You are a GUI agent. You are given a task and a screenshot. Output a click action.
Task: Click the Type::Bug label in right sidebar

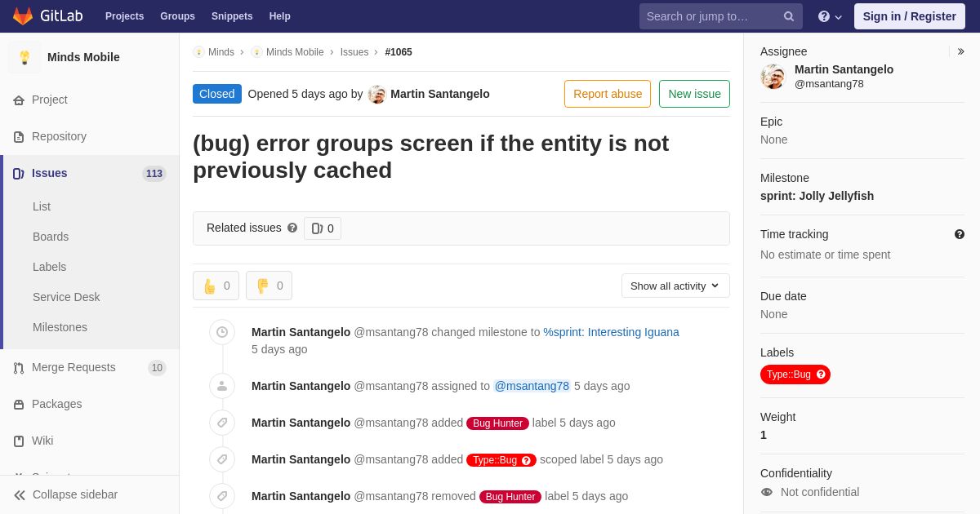point(795,374)
